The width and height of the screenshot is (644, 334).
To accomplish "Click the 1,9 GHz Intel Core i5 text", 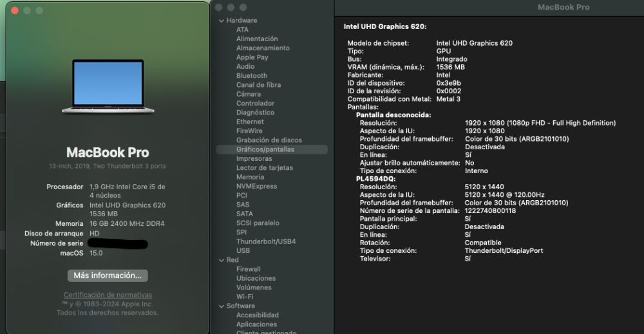I will 128,190.
